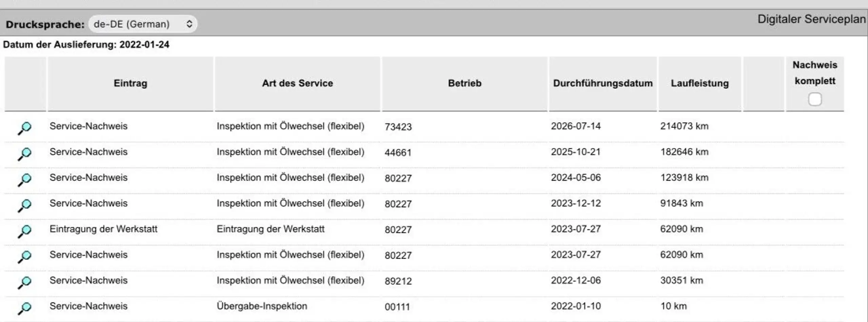The image size is (868, 322).
Task: Open details for 2026-07-14 service entry
Action: [x=24, y=128]
